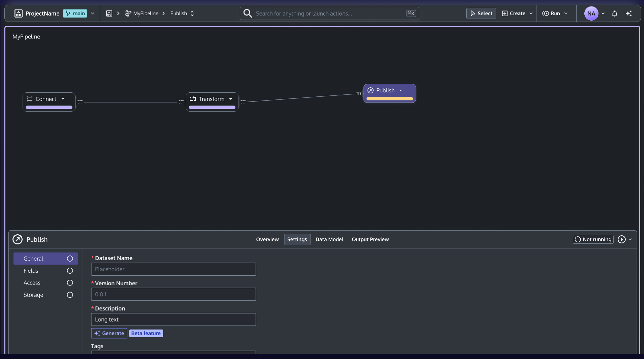The height and width of the screenshot is (359, 644).
Task: Select the Transform node on canvas
Action: click(212, 102)
